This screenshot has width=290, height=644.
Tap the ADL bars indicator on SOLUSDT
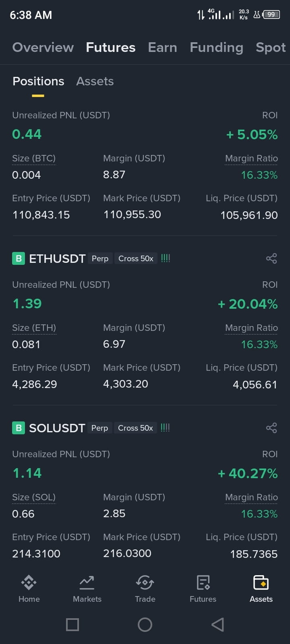click(165, 427)
